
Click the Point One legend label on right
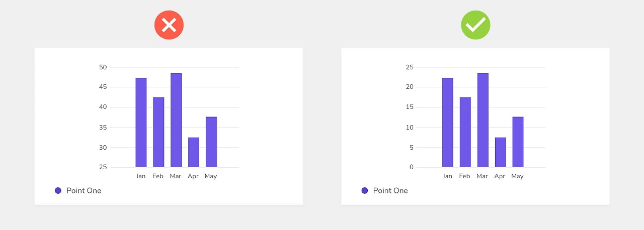click(390, 190)
